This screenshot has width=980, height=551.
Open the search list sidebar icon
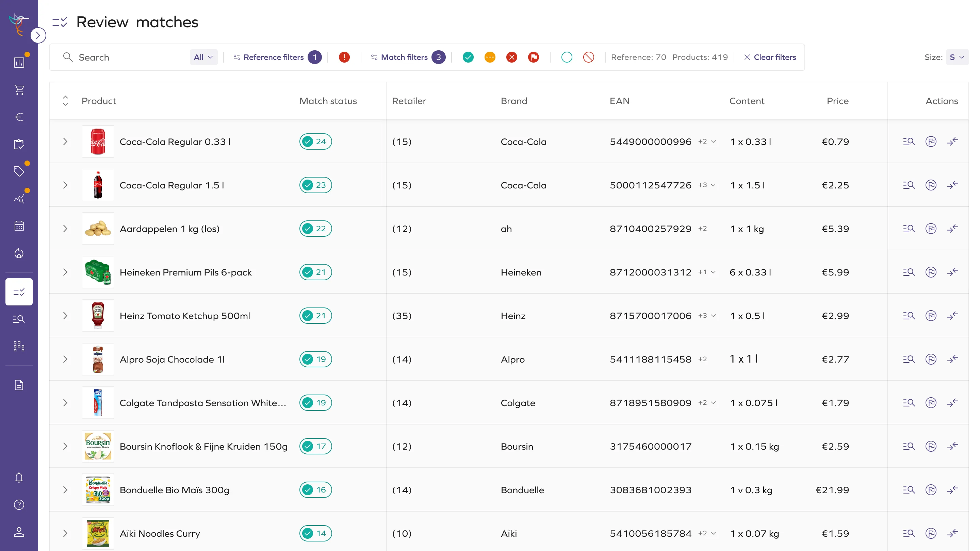(19, 319)
